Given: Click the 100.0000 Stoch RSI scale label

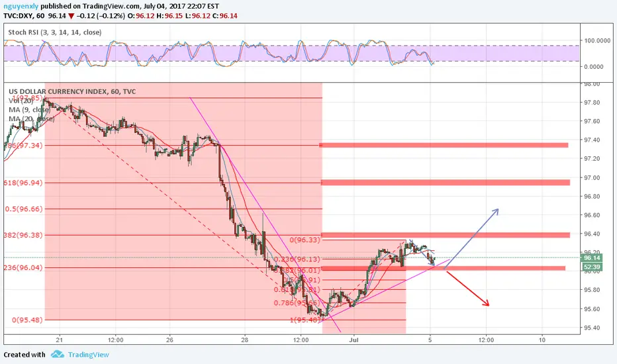Looking at the screenshot, I should coord(597,40).
